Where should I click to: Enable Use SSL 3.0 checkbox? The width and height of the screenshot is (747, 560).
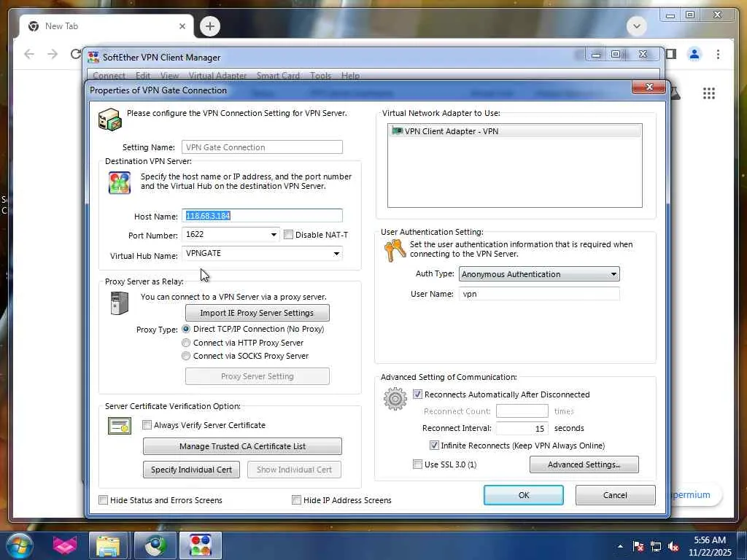pos(417,464)
